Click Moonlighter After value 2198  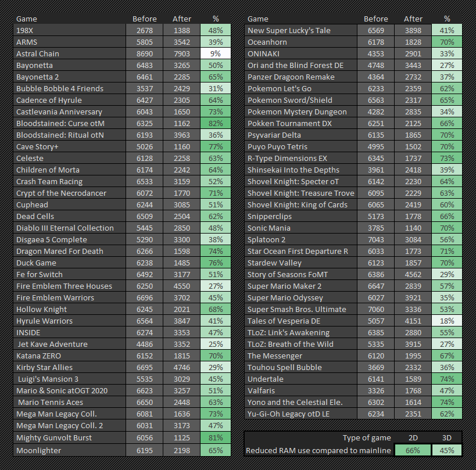click(182, 451)
